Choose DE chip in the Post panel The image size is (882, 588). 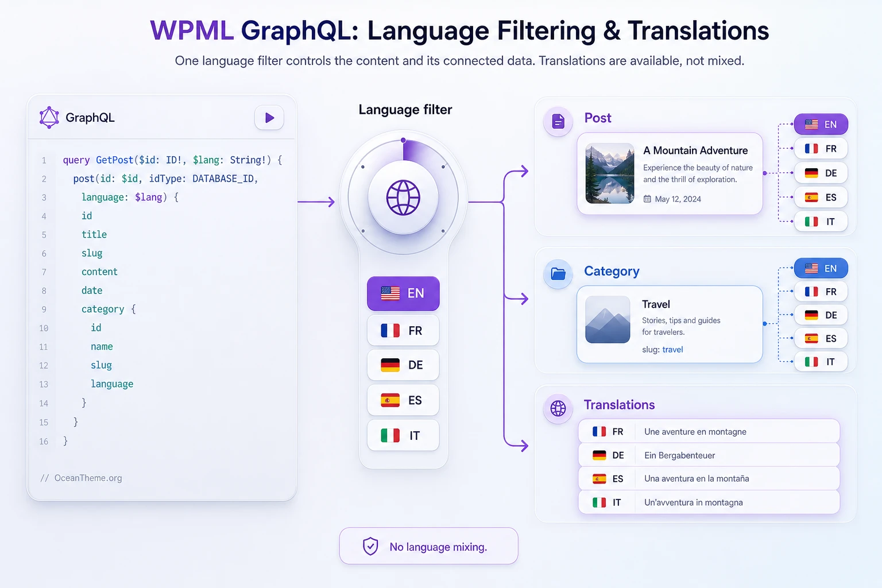[x=821, y=173]
